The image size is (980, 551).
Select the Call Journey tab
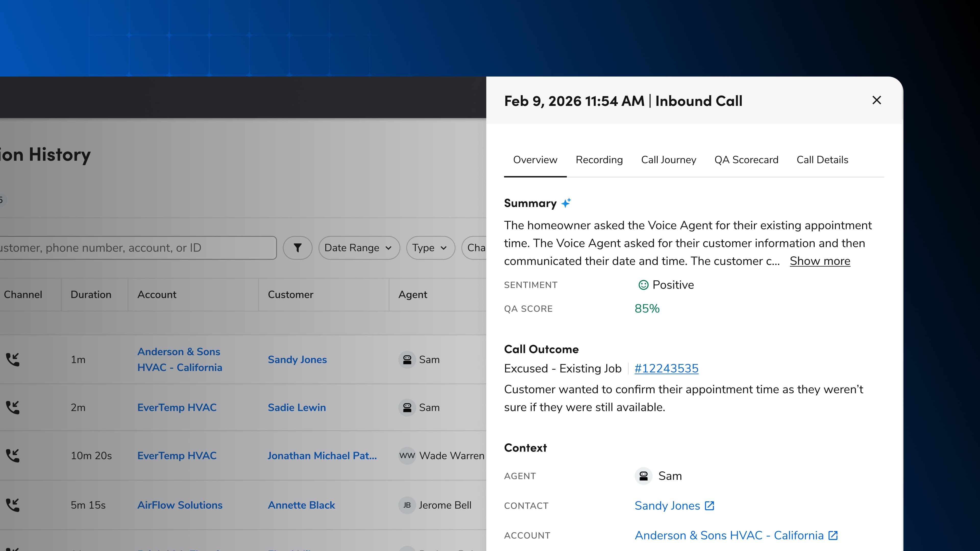point(668,160)
